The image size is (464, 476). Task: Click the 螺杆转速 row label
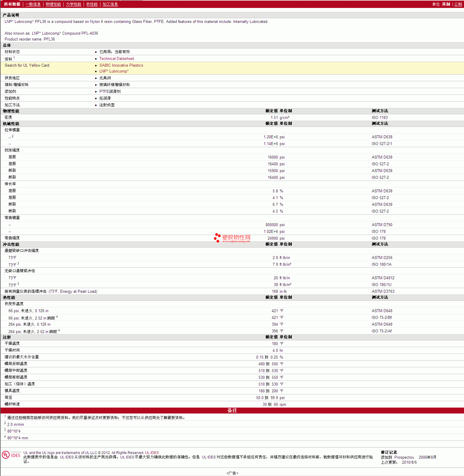12,404
